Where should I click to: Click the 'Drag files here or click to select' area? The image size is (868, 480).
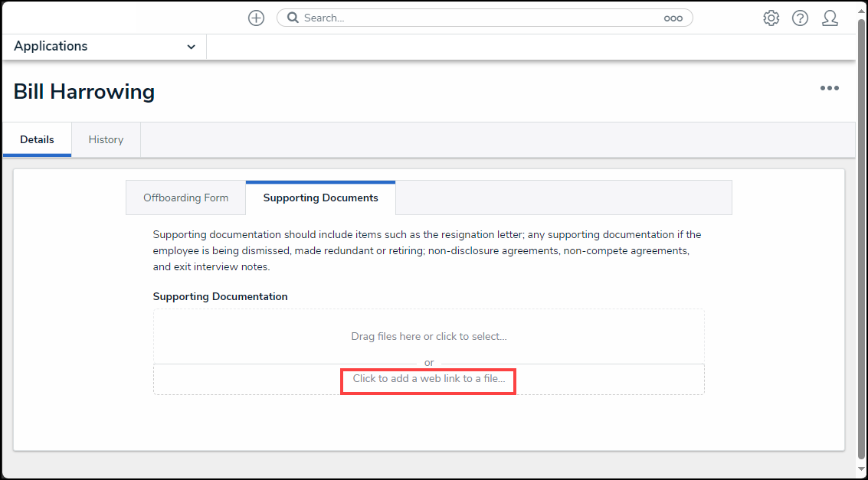click(428, 336)
